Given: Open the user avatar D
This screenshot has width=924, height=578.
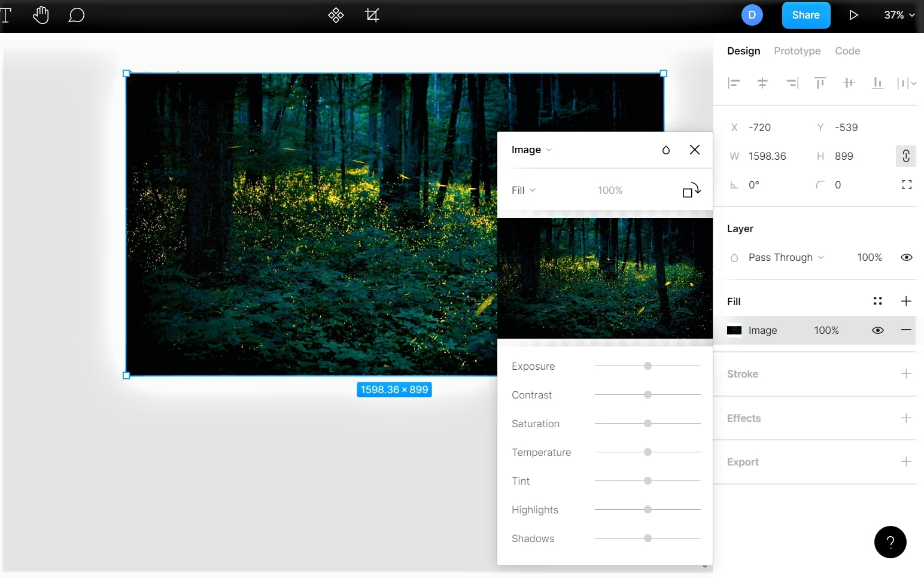Looking at the screenshot, I should [752, 15].
